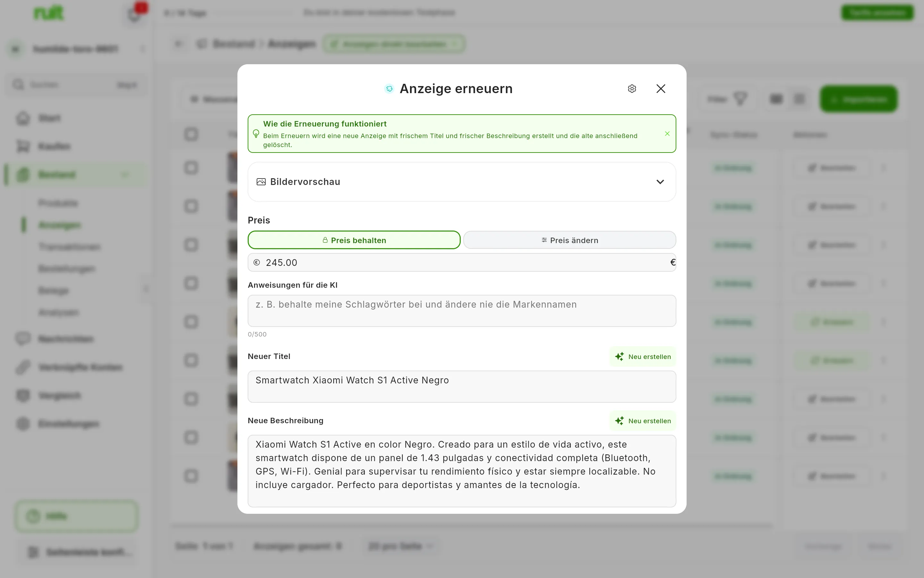Expand the Bildervorschau section
Screen dimensions: 924x578
point(462,181)
